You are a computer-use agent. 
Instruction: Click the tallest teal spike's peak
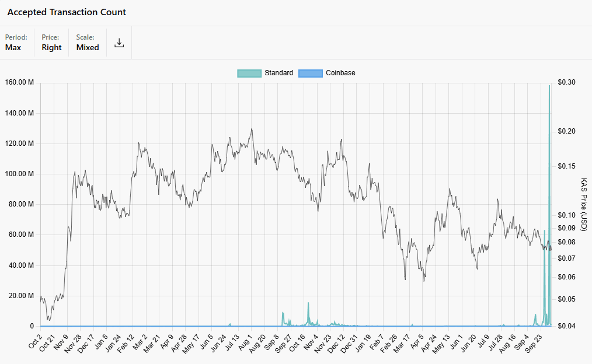(549, 86)
